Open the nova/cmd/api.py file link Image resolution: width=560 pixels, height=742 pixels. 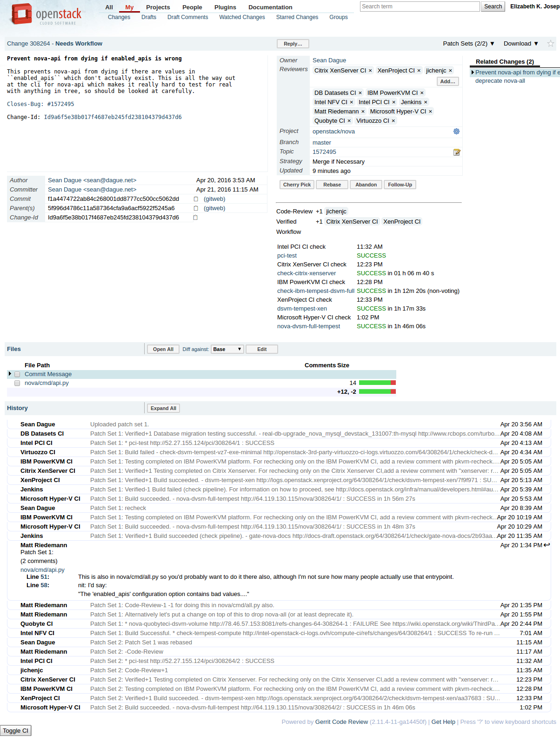point(47,383)
